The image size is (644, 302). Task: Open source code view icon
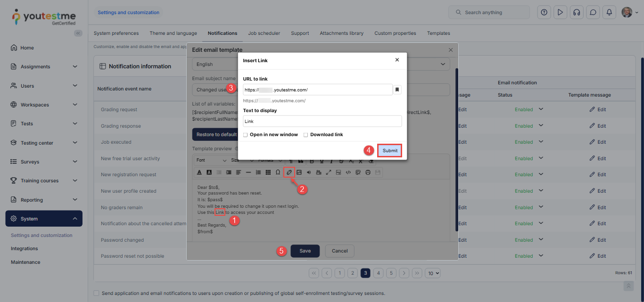click(x=348, y=172)
